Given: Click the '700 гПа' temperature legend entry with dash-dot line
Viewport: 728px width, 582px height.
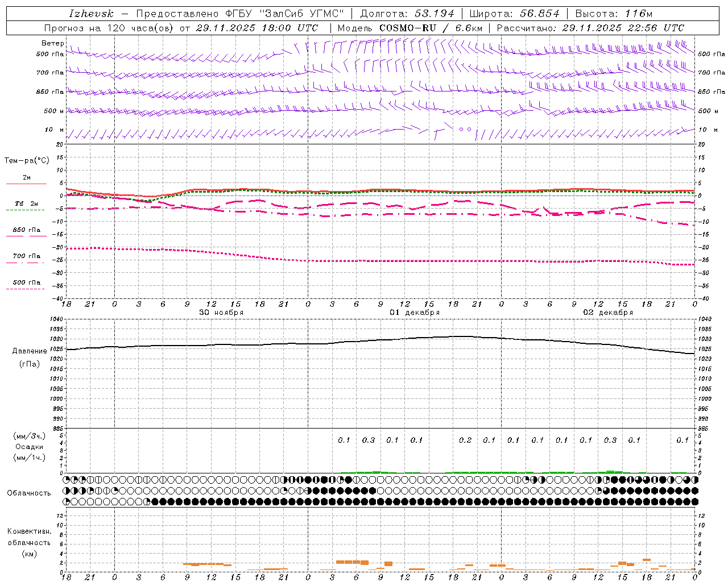Looking at the screenshot, I should pyautogui.click(x=26, y=256).
